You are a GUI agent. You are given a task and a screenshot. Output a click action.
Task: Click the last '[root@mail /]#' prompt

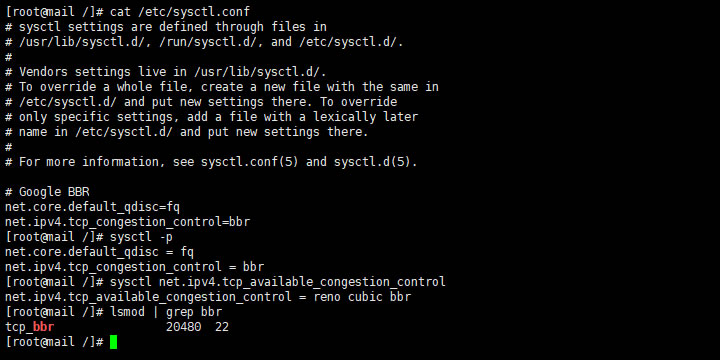54,342
